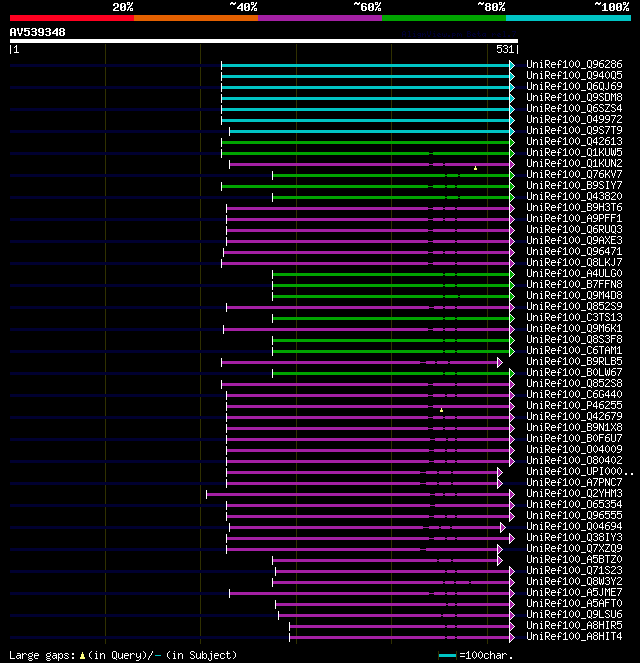
Task: Click the white query sequence bar
Action: point(264,41)
